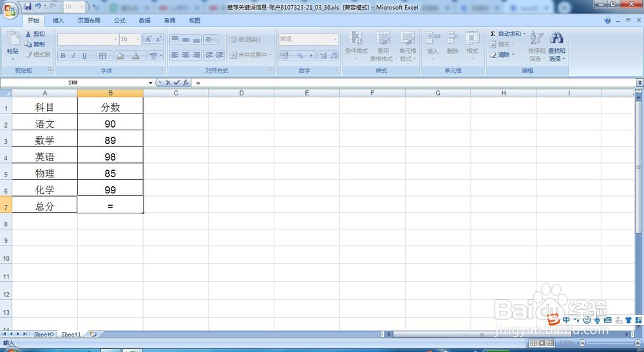Open the text orientation options
Screen dimensions: 644x352
pos(211,39)
